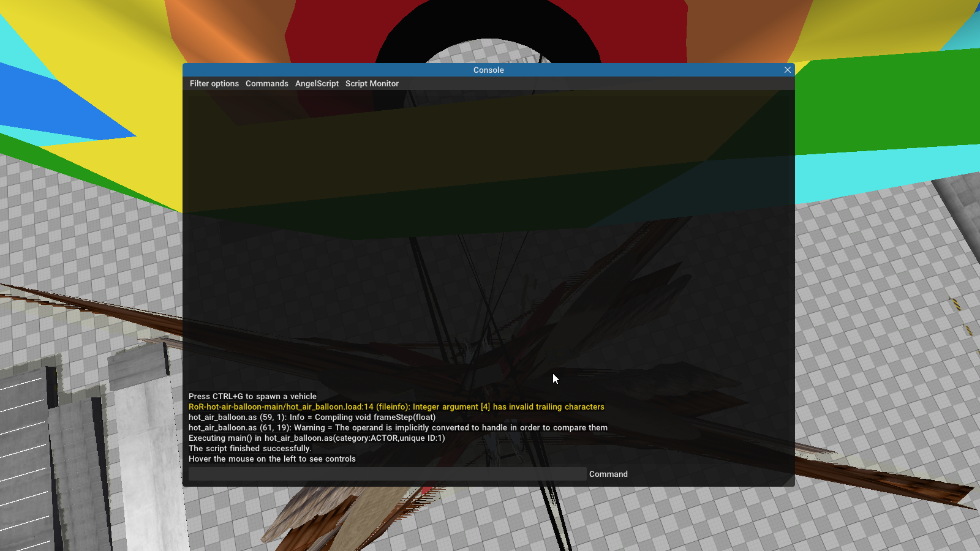Click the Console title bar

pos(488,70)
